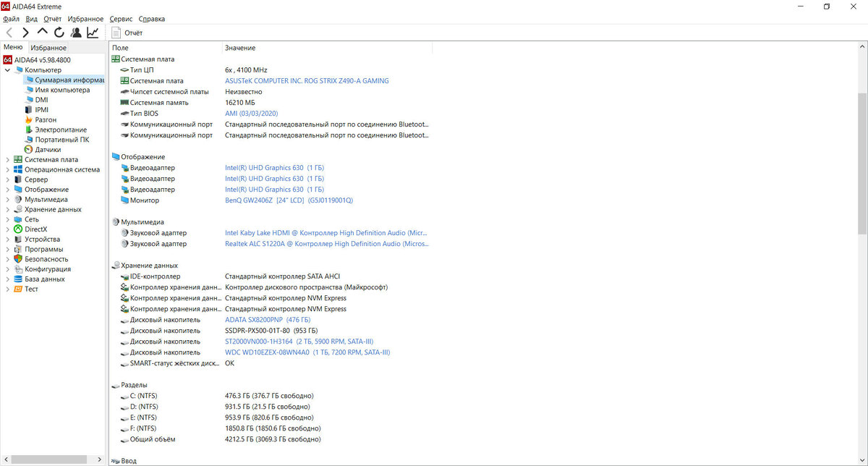Click the Портативный ПК laptop icon
868x466 pixels.
[29, 140]
